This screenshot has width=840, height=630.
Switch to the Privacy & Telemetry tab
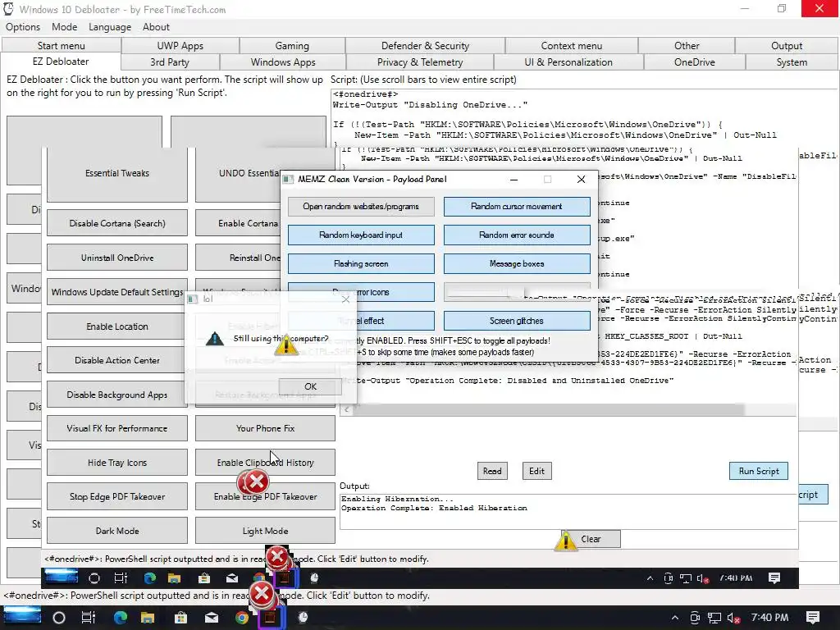pyautogui.click(x=420, y=62)
